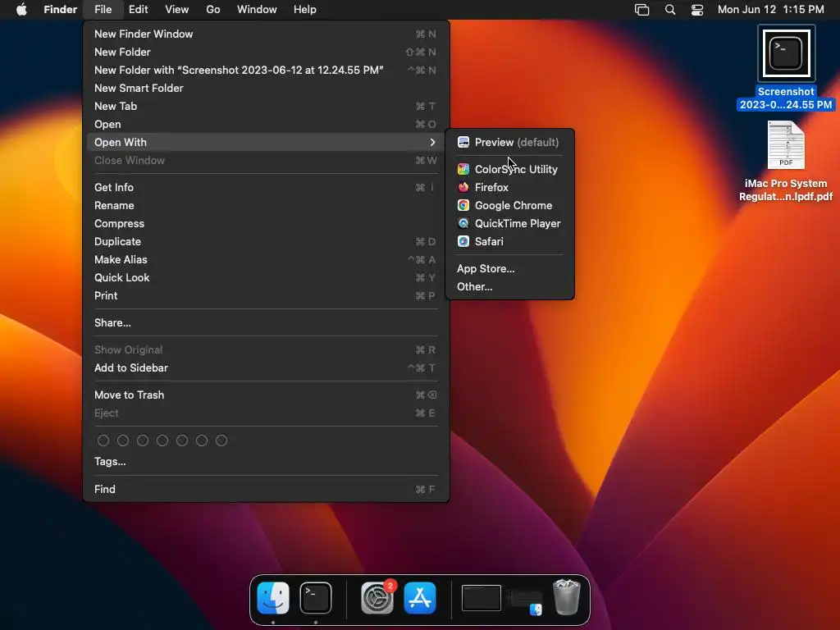
Task: Choose the plain Open item in File menu
Action: pos(266,125)
